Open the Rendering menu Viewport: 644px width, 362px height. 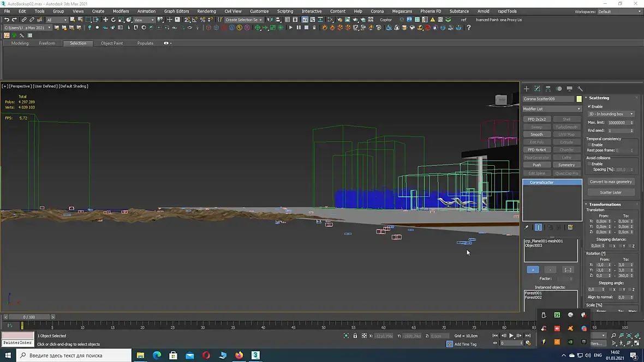[206, 11]
